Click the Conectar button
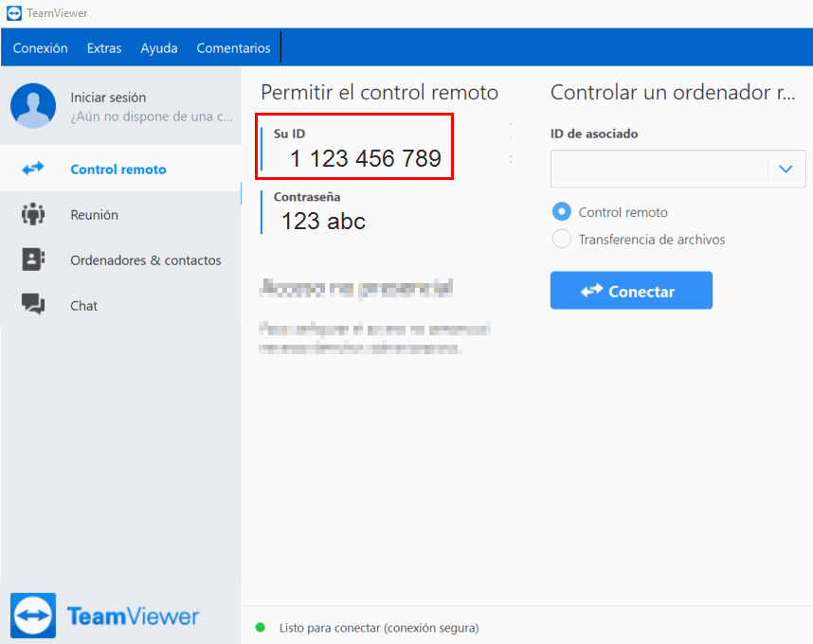The image size is (813, 644). [x=631, y=290]
